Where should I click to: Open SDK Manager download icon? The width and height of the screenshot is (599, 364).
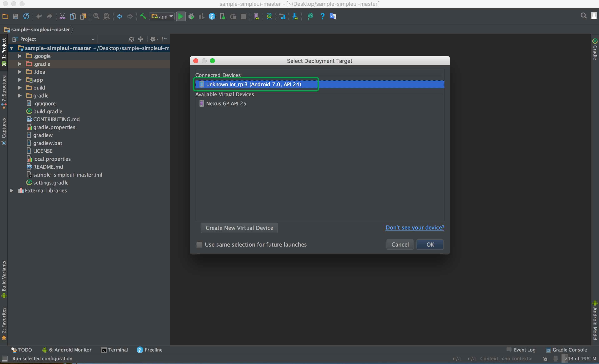pos(295,16)
